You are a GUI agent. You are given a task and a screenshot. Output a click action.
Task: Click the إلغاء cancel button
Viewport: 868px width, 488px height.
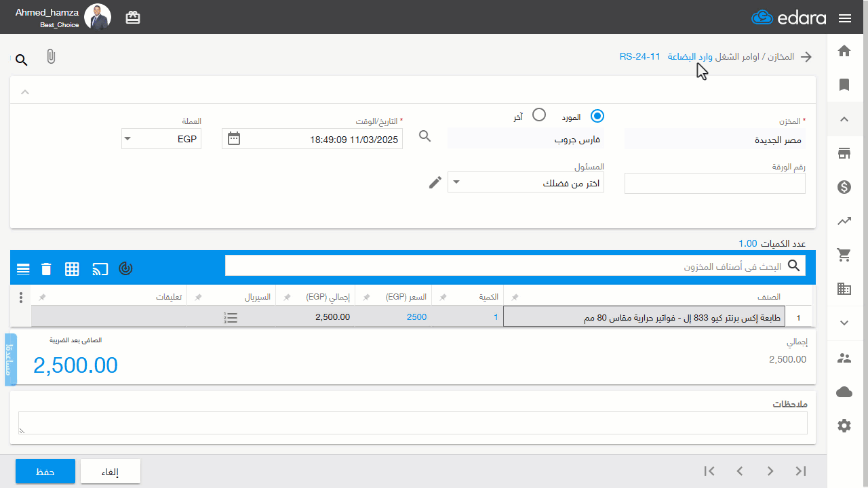pyautogui.click(x=111, y=472)
